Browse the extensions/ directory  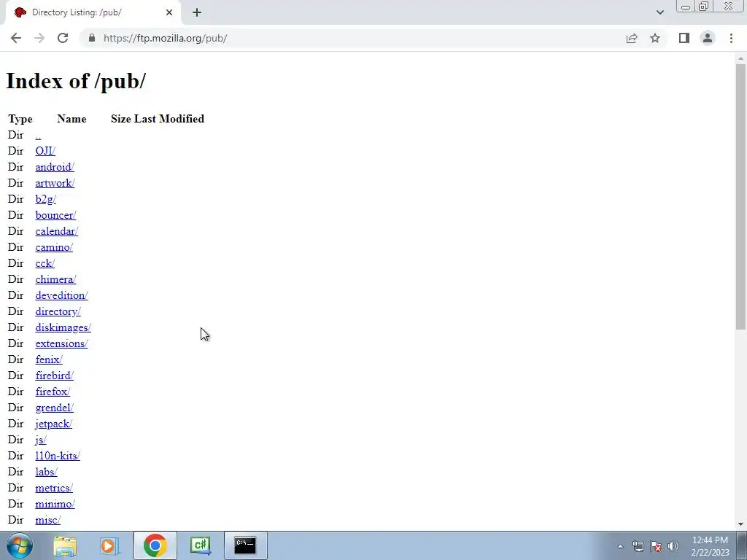(61, 343)
